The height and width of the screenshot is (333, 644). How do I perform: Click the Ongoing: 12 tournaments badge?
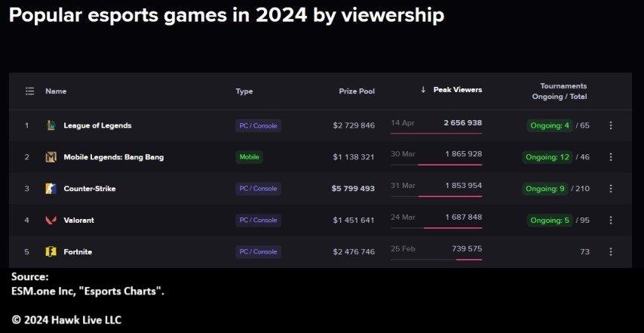coord(547,157)
